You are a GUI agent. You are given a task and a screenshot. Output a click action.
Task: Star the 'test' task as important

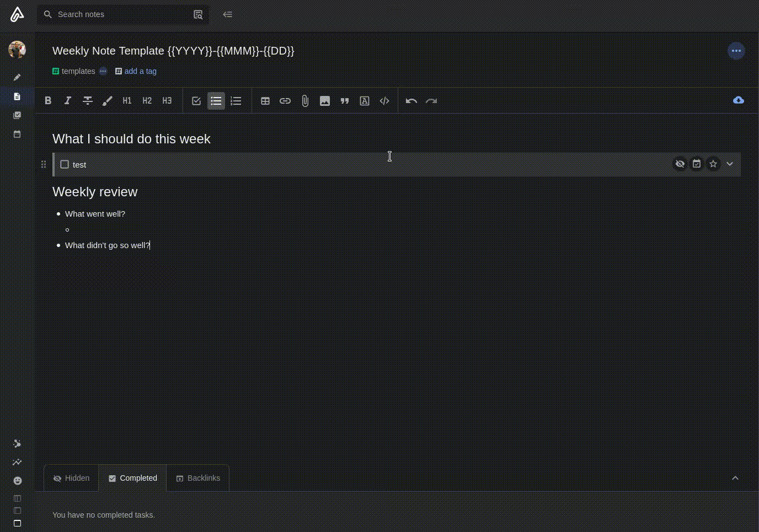(x=713, y=164)
